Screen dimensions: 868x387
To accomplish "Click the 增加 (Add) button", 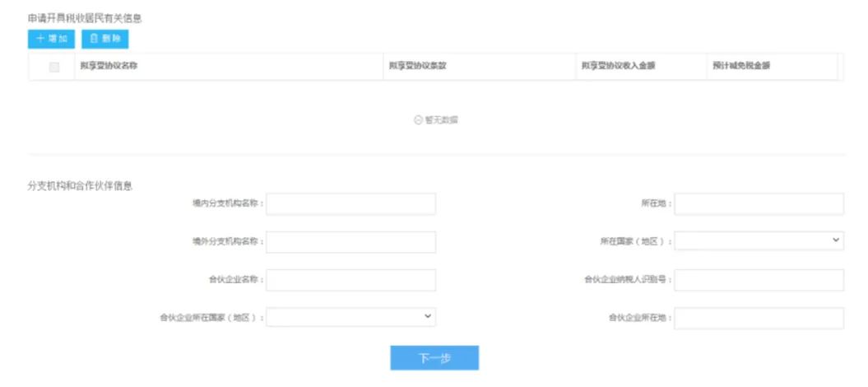I will [x=51, y=39].
